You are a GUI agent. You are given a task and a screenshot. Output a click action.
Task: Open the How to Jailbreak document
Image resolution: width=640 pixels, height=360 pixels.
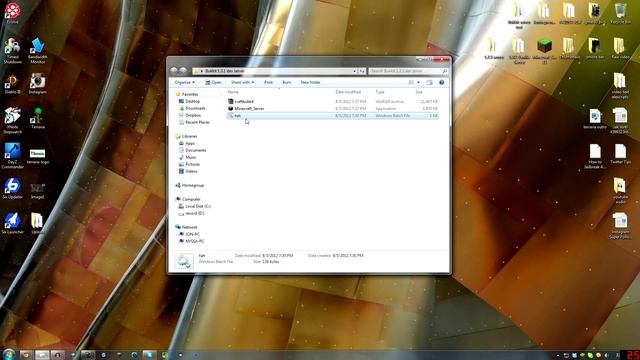[595, 156]
